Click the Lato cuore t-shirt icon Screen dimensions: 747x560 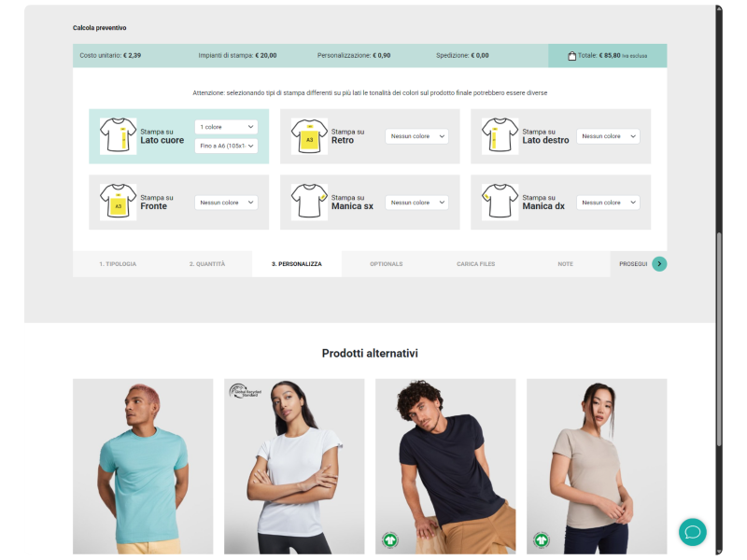pos(119,136)
